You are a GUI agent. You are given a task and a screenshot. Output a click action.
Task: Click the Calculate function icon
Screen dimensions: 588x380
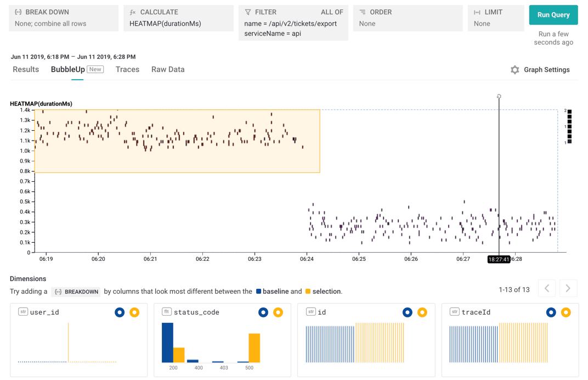133,12
